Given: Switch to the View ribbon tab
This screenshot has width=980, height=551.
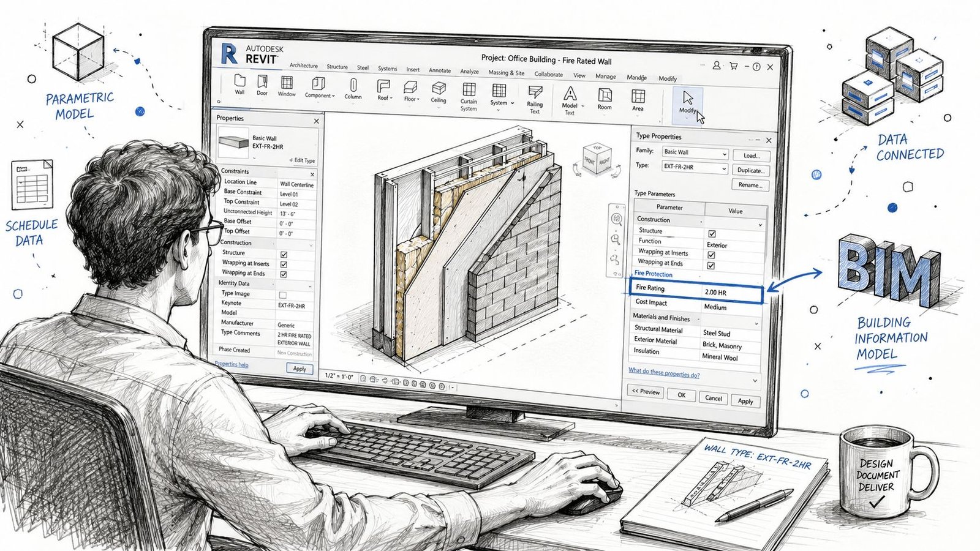Looking at the screenshot, I should pyautogui.click(x=579, y=75).
